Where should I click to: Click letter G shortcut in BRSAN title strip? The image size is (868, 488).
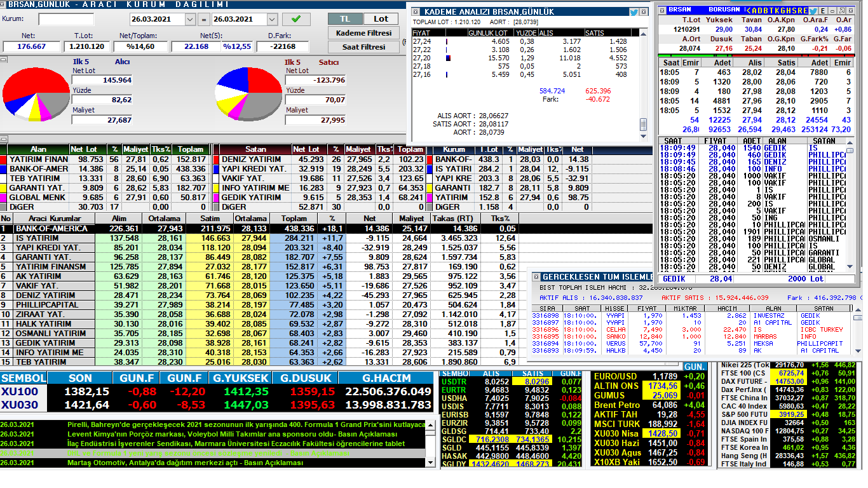(x=783, y=11)
